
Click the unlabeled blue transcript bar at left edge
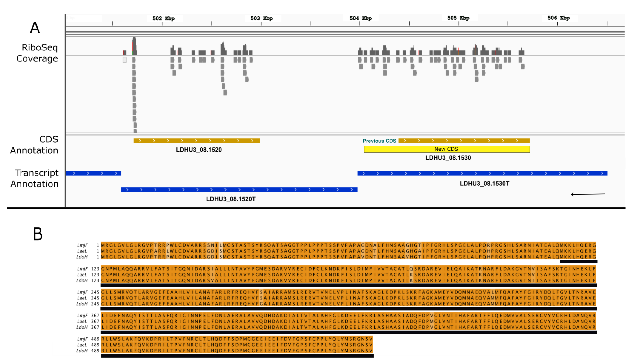(x=93, y=173)
